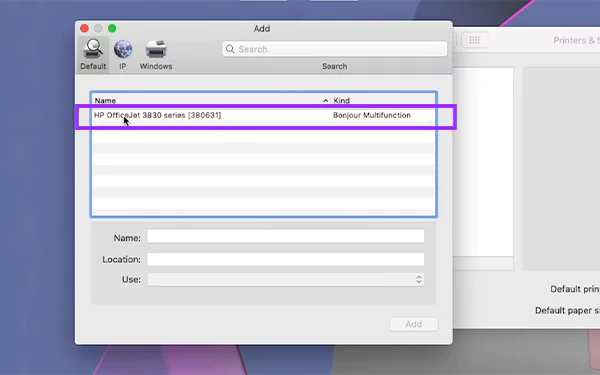Open the Use driver dropdown
The width and height of the screenshot is (600, 375).
click(285, 279)
